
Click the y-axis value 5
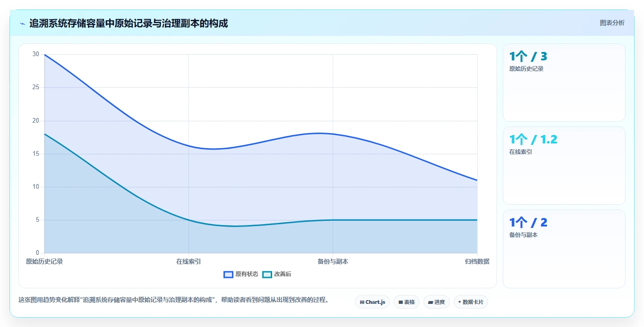tap(38, 220)
